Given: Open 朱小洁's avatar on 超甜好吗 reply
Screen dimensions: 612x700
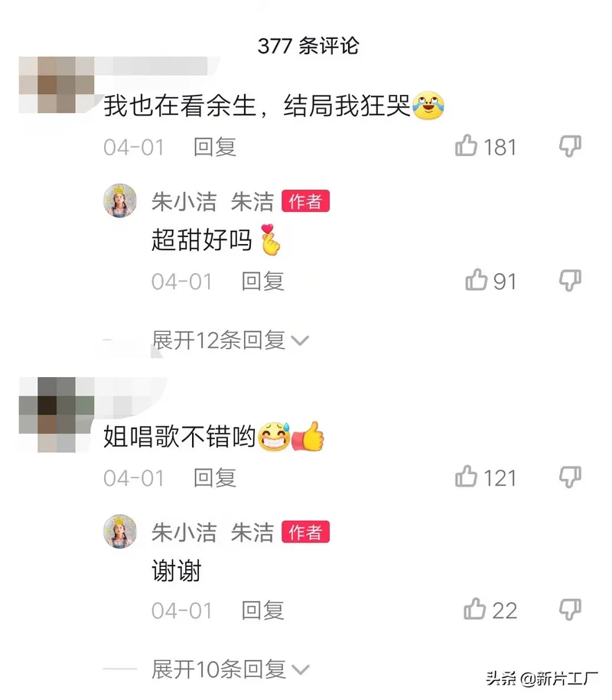Looking at the screenshot, I should point(120,200).
